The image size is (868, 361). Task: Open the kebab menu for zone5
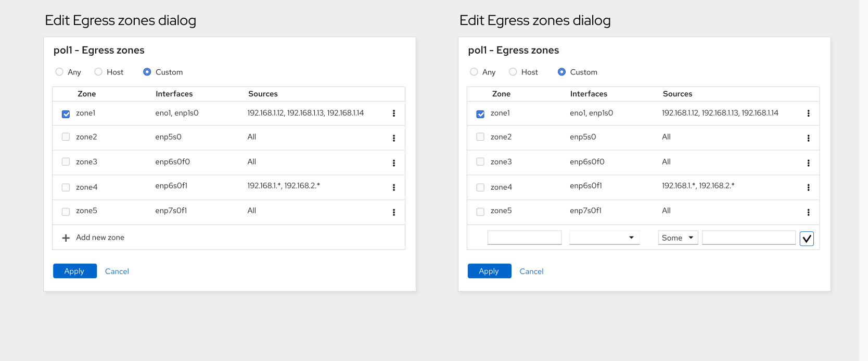394,212
